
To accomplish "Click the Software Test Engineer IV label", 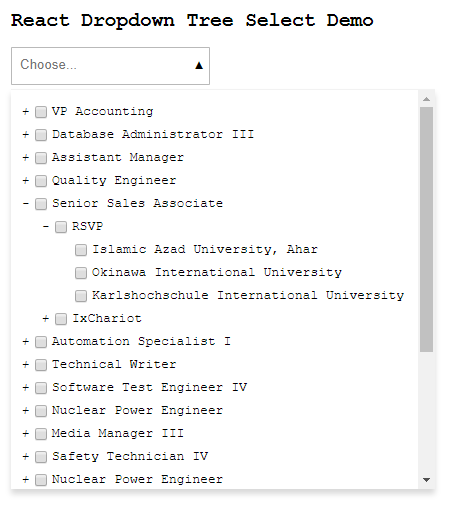I will [149, 387].
